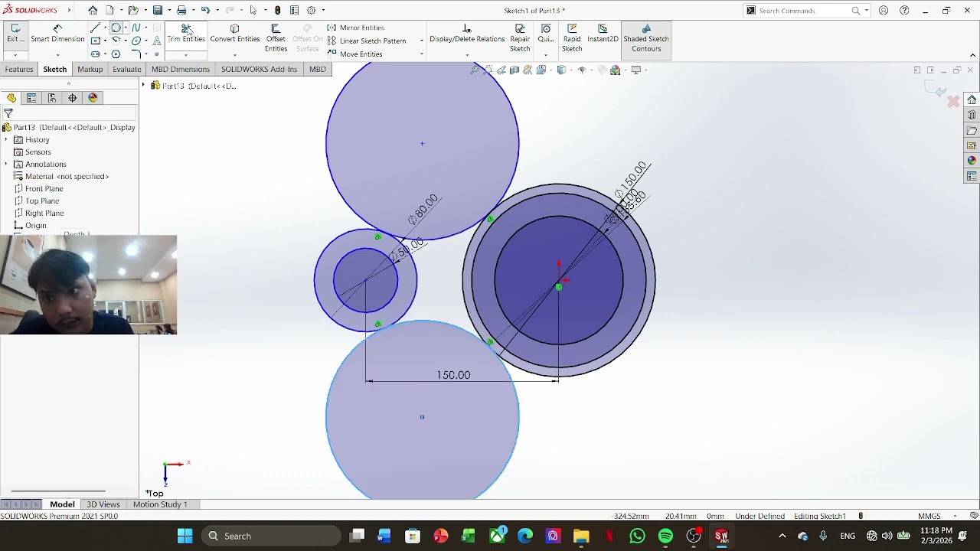Switch to the Features tab
The height and width of the screenshot is (551, 980).
point(19,69)
